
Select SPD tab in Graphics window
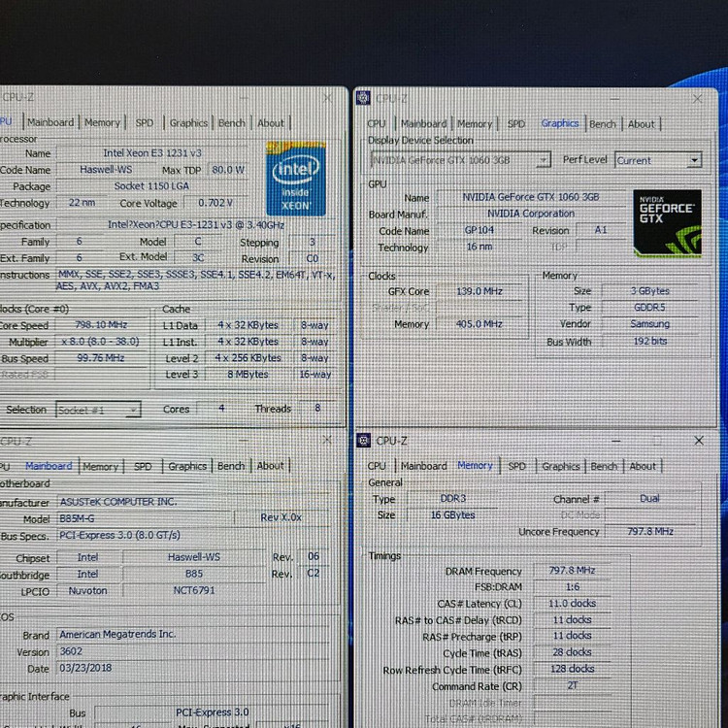pos(515,123)
